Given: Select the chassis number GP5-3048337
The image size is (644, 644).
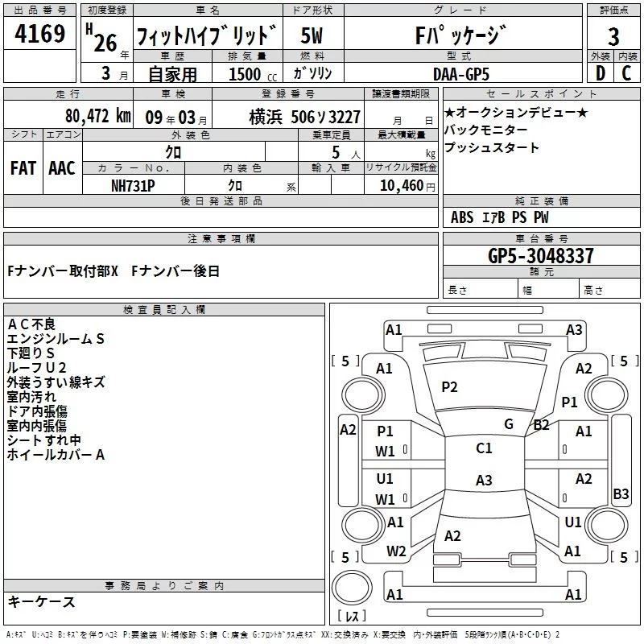Looking at the screenshot, I should click(541, 256).
